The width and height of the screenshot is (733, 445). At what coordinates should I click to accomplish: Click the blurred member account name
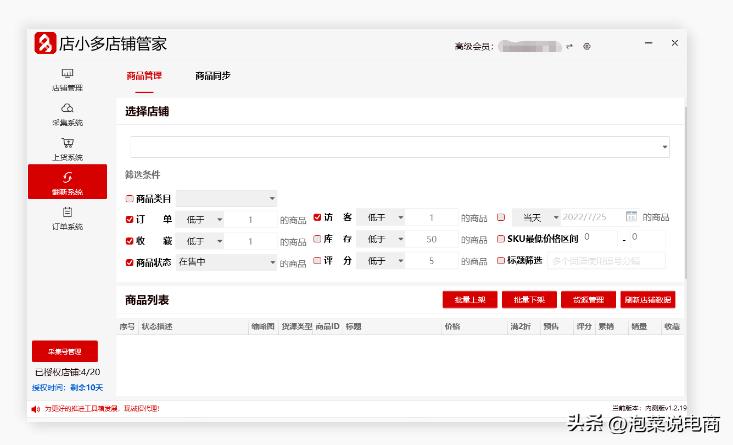pos(530,46)
